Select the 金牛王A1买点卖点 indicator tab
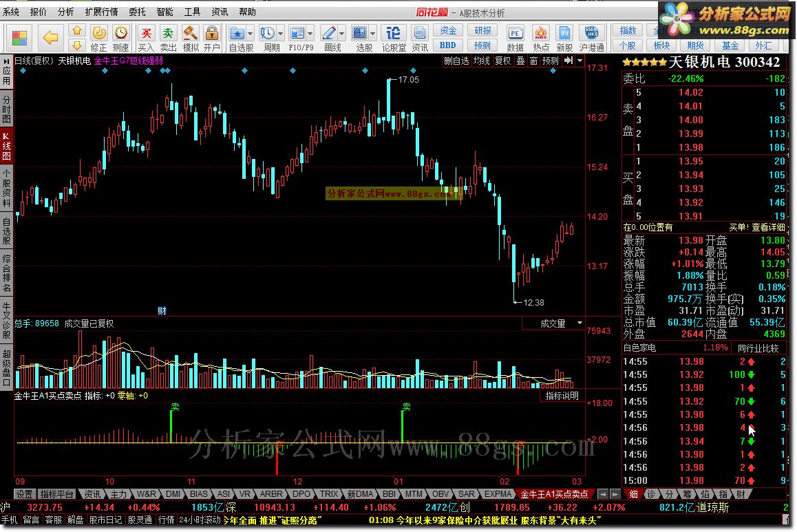 pos(554,494)
